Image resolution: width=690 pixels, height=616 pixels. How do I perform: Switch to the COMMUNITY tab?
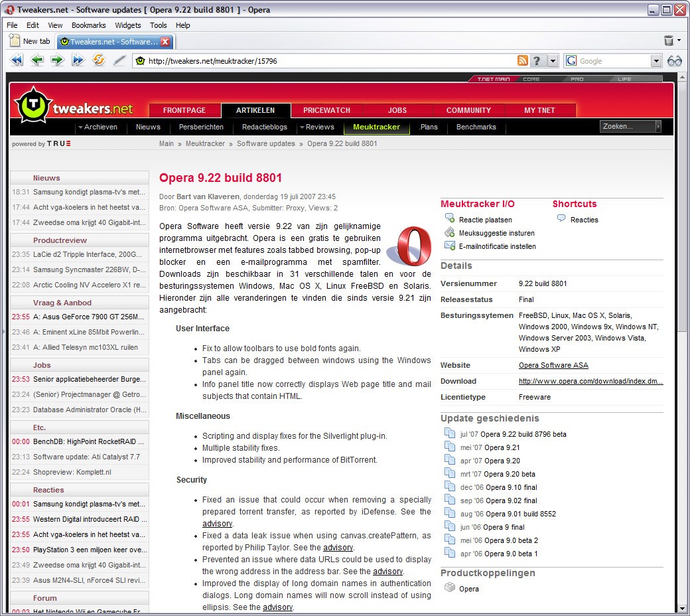click(468, 110)
